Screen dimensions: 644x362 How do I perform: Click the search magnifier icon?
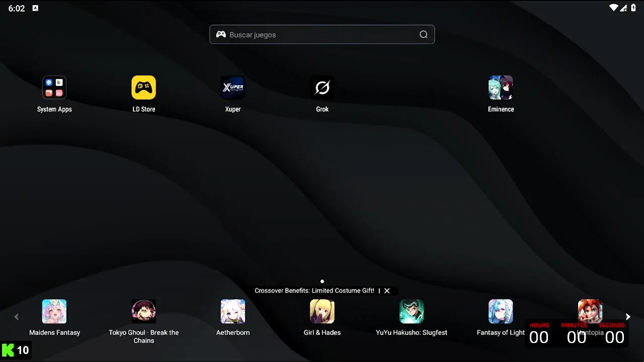tap(424, 35)
